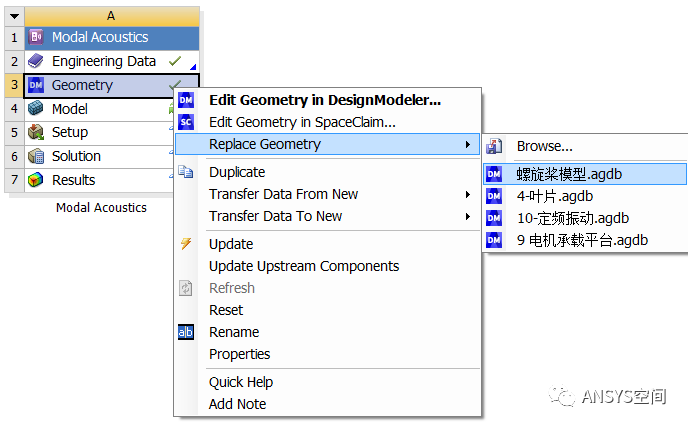Click the lightning bolt Update icon
The height and width of the screenshot is (426, 688).
(x=186, y=244)
